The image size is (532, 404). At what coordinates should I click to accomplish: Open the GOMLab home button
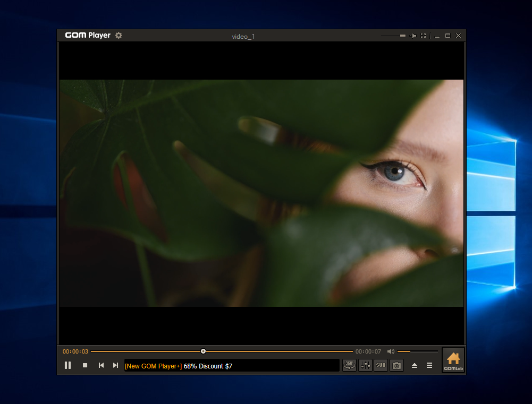(x=453, y=360)
